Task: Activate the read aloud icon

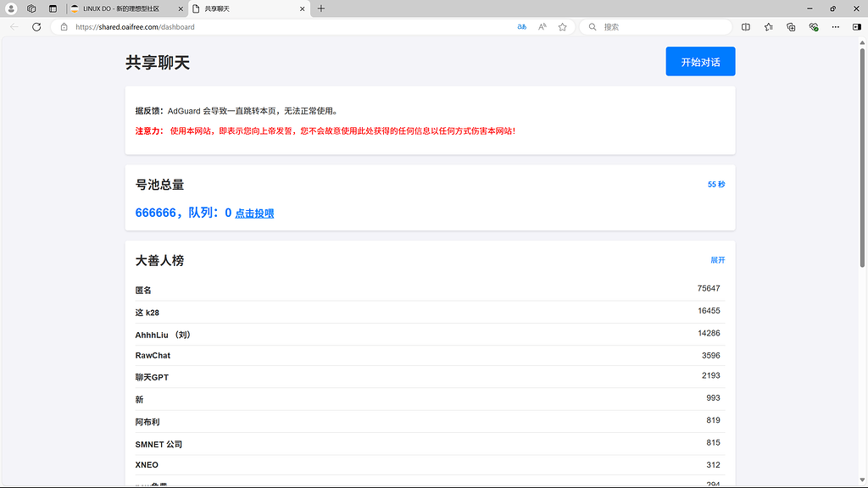Action: [x=542, y=26]
